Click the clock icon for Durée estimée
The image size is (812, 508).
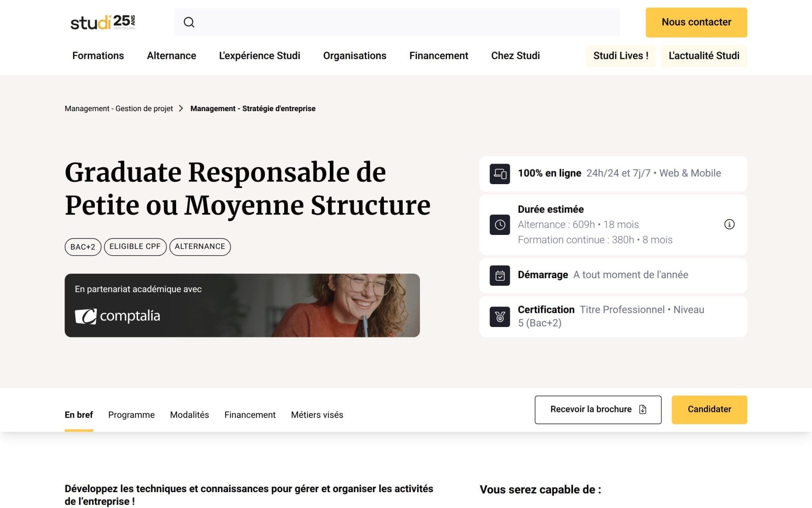[500, 225]
